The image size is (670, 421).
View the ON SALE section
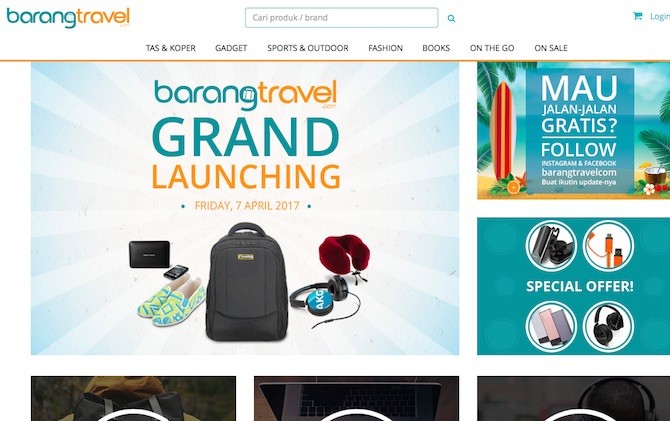551,48
